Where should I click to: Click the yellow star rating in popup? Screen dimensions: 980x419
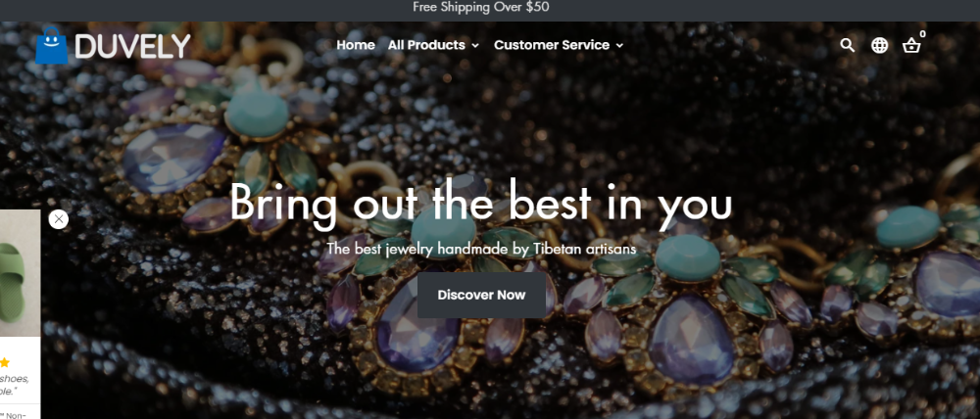(x=4, y=362)
